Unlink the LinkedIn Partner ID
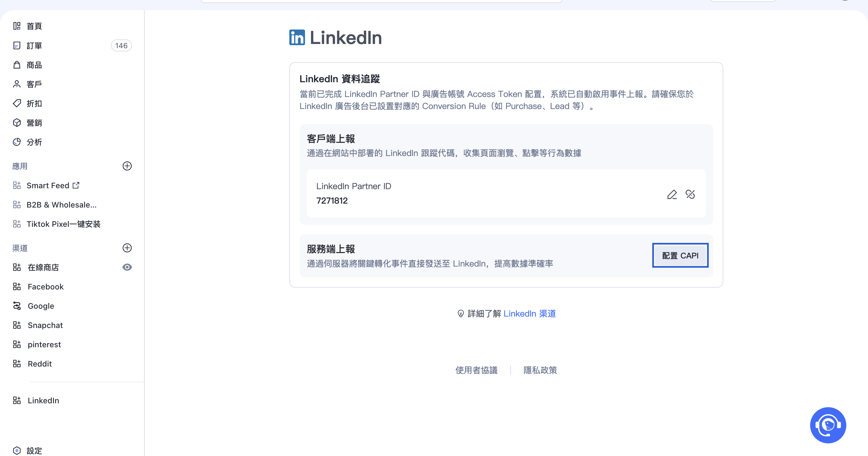Screen dimensions: 868x456 (690, 194)
